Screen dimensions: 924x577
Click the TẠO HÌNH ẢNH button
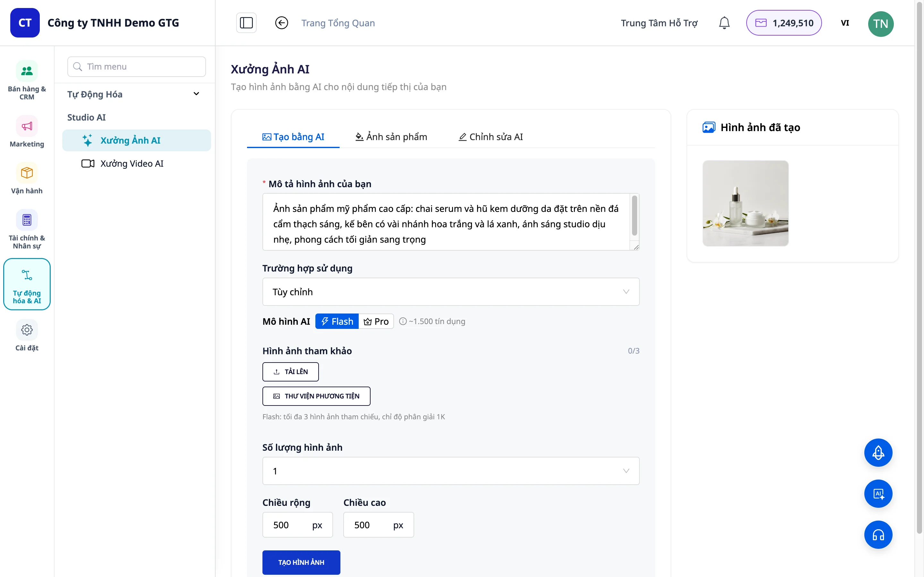301,562
